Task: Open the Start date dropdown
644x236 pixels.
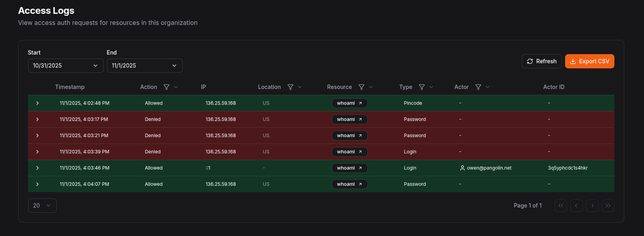Action: 66,66
